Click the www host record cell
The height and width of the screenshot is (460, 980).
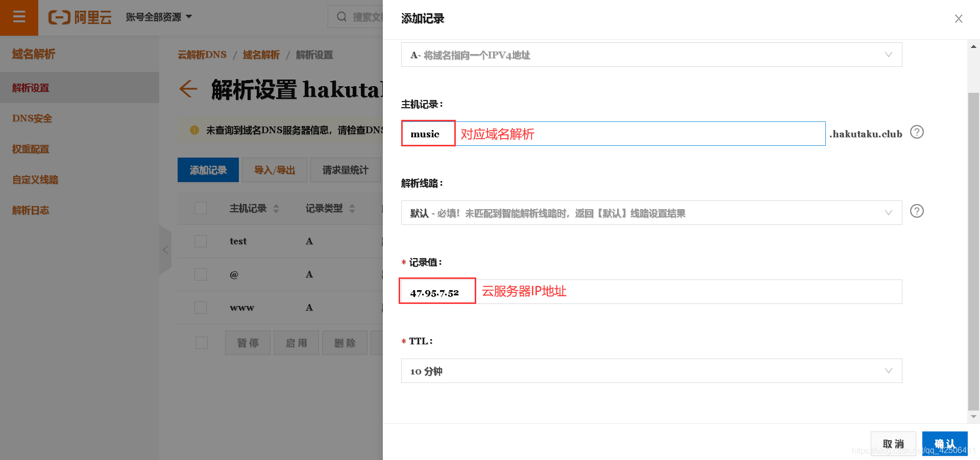tap(242, 308)
